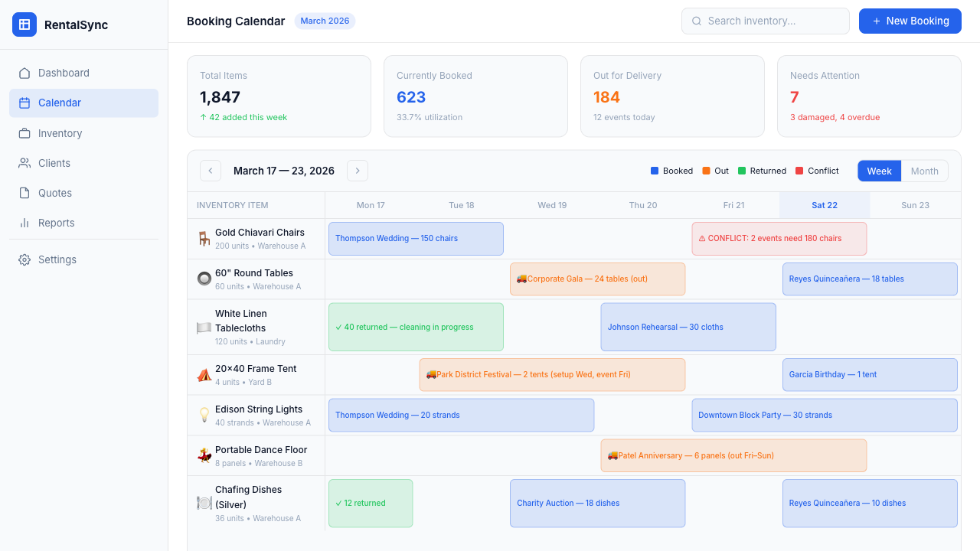Open Park District Festival tent booking
The height and width of the screenshot is (551, 980).
pos(552,375)
